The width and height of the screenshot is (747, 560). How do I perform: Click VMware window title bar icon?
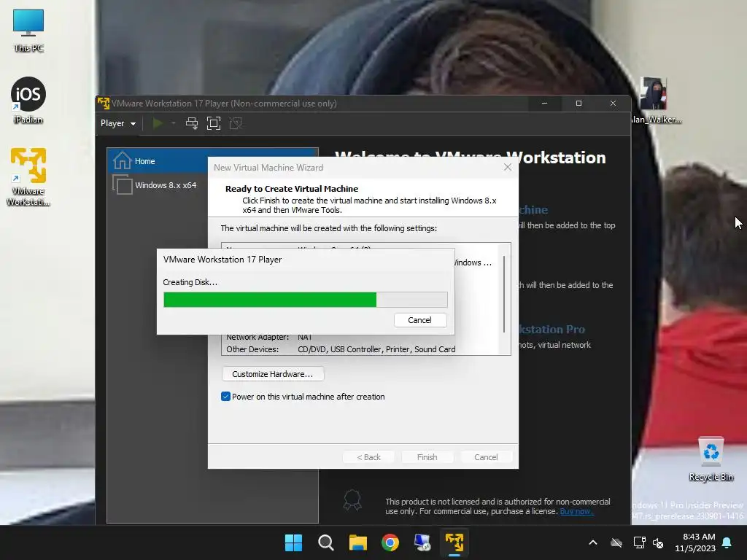(104, 103)
